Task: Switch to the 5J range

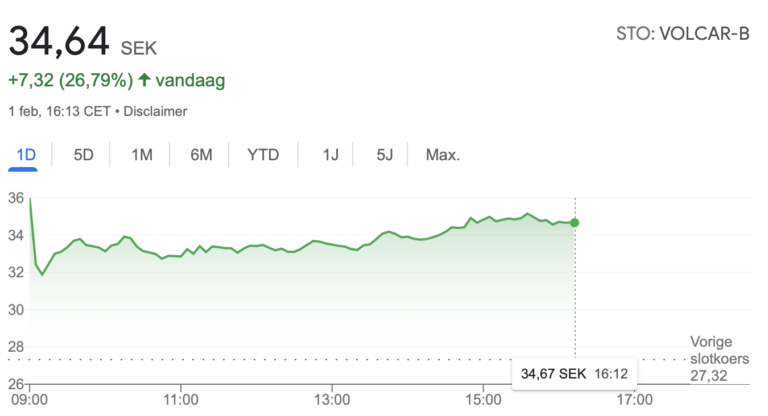Action: (x=385, y=155)
